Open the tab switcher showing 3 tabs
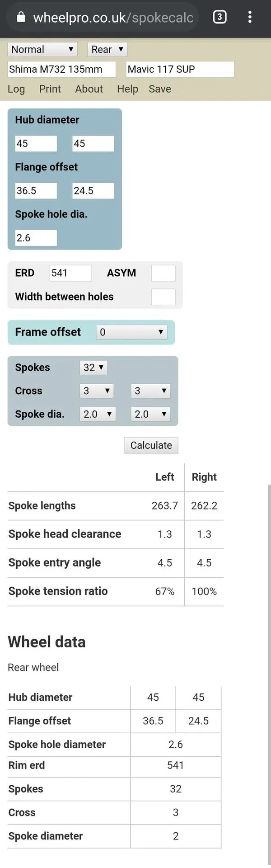 220,17
